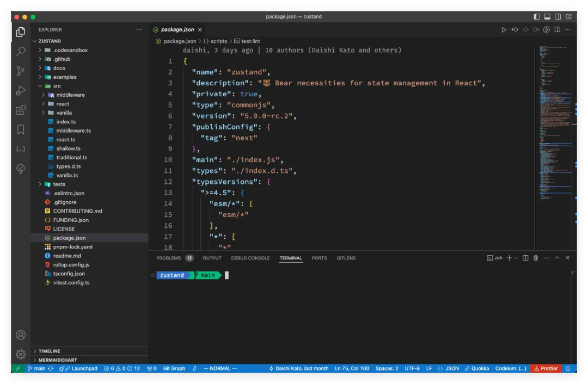
Task: Toggle primary side bar layout icon
Action: point(537,16)
